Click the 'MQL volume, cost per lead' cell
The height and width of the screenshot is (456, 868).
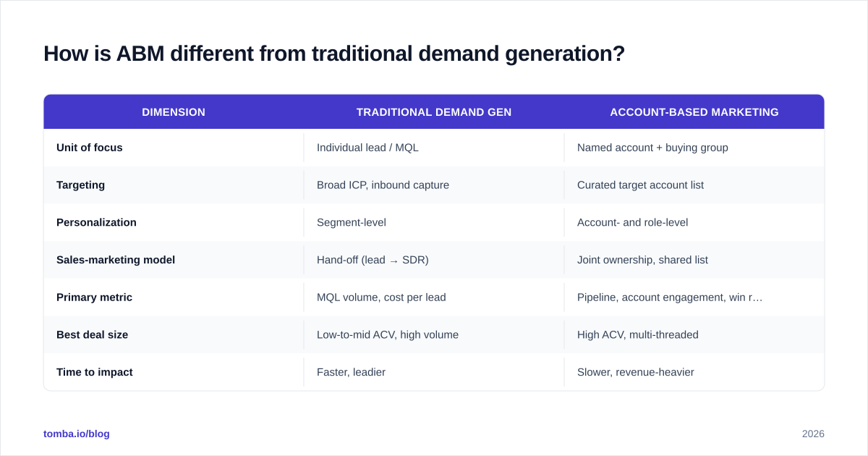[381, 297]
